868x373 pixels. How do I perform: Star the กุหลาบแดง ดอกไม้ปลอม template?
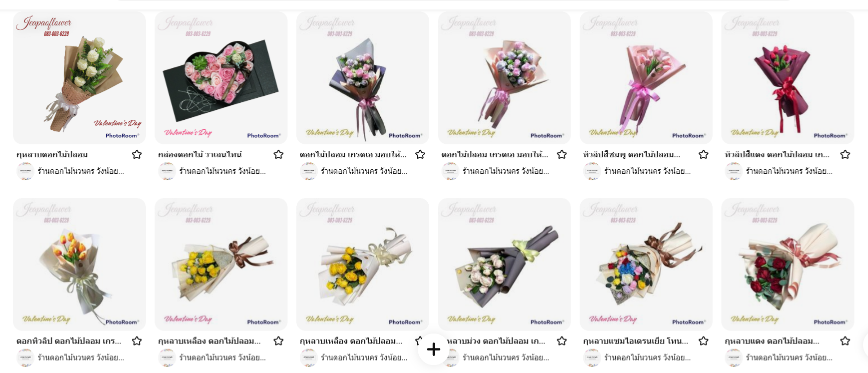(x=845, y=341)
